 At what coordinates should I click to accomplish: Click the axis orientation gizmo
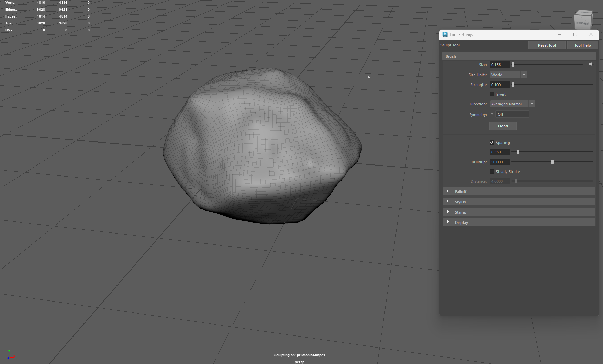(x=10, y=355)
